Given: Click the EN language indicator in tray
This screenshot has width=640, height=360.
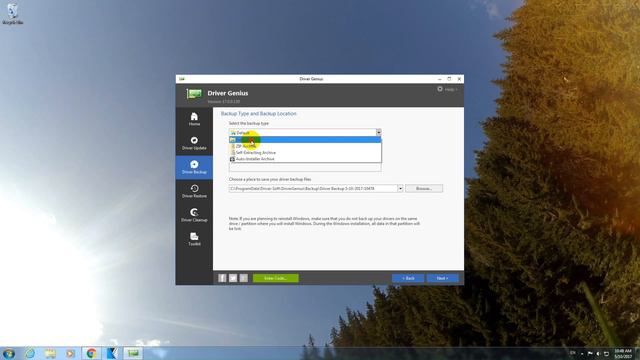Looking at the screenshot, I should [573, 353].
